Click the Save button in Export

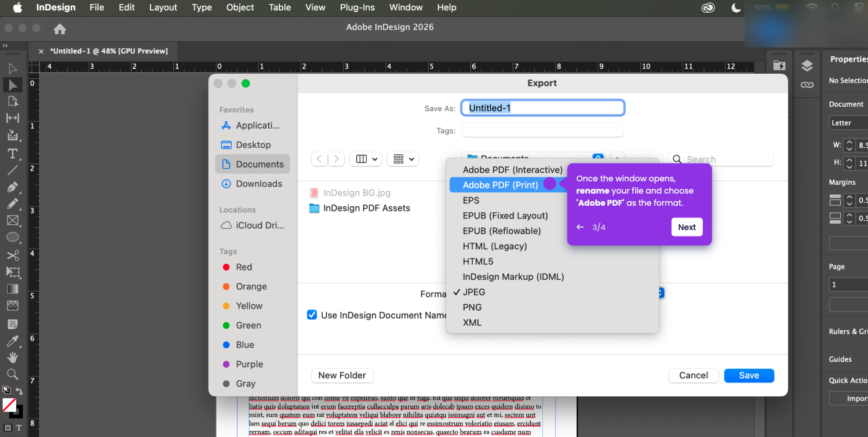click(749, 375)
